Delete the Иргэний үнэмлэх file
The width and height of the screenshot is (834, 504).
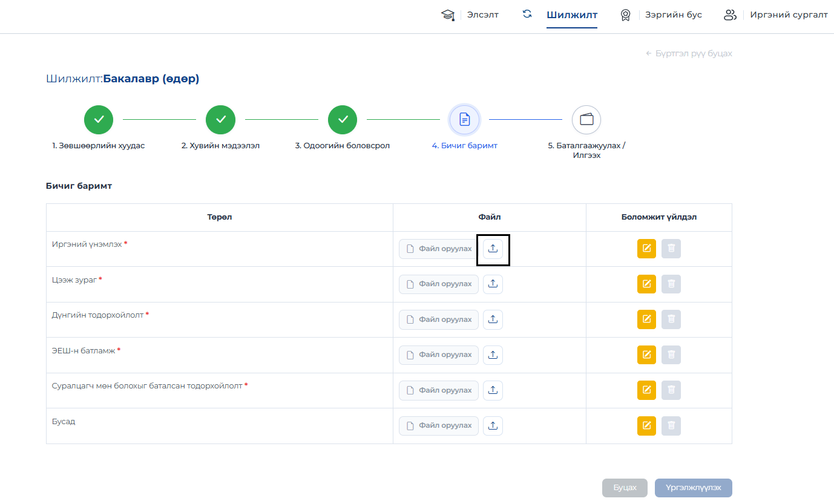[671, 249]
